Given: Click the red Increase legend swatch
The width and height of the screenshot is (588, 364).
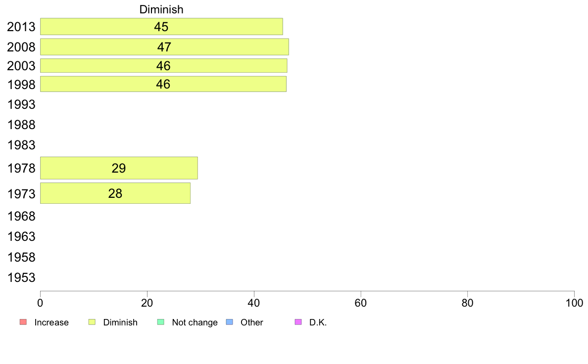Looking at the screenshot, I should point(23,322).
